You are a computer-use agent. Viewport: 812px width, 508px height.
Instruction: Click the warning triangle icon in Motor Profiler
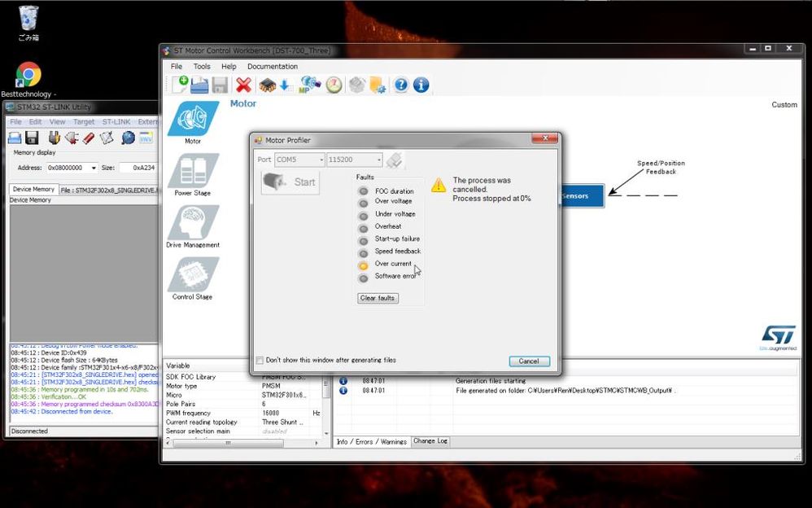point(439,185)
